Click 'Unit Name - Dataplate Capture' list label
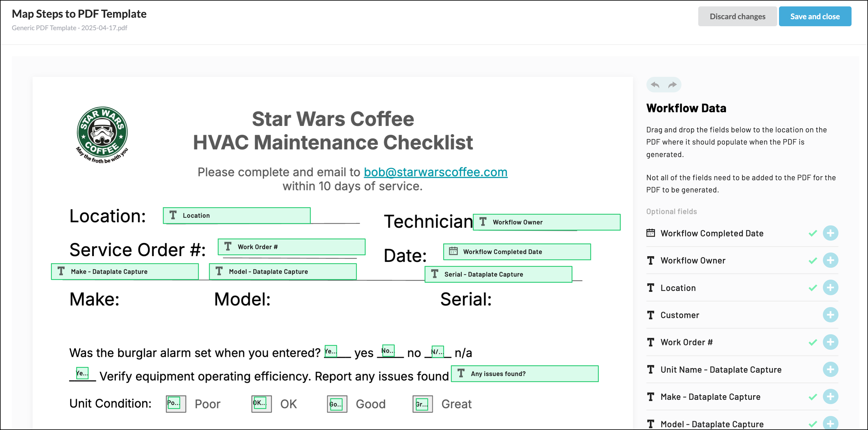 click(x=721, y=370)
